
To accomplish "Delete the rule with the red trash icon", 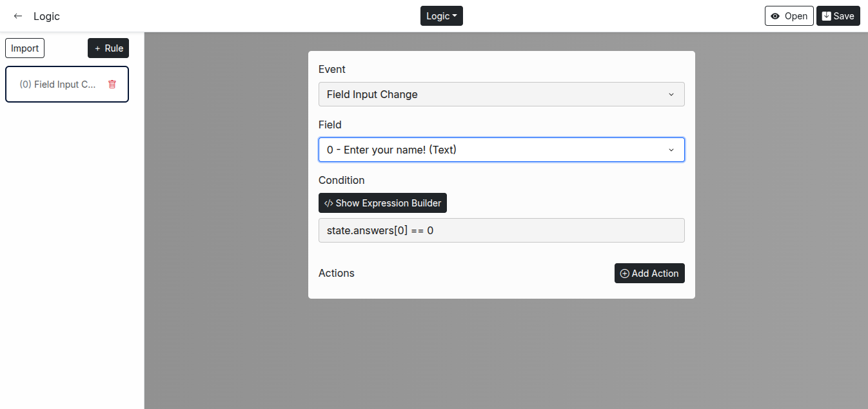I will 112,85.
